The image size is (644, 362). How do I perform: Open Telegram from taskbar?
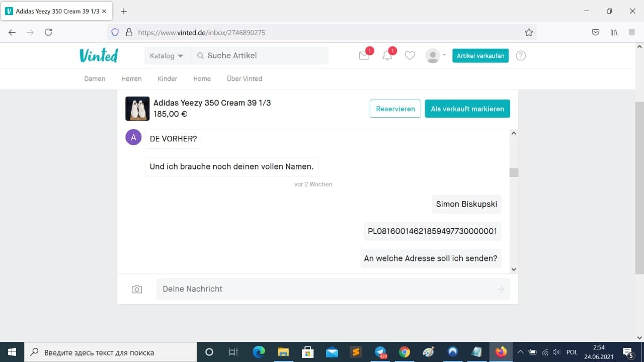point(381,352)
